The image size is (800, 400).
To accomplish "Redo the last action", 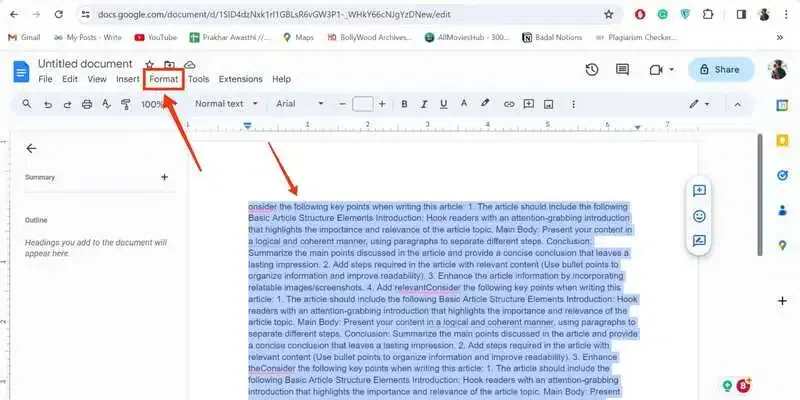I will [x=67, y=104].
